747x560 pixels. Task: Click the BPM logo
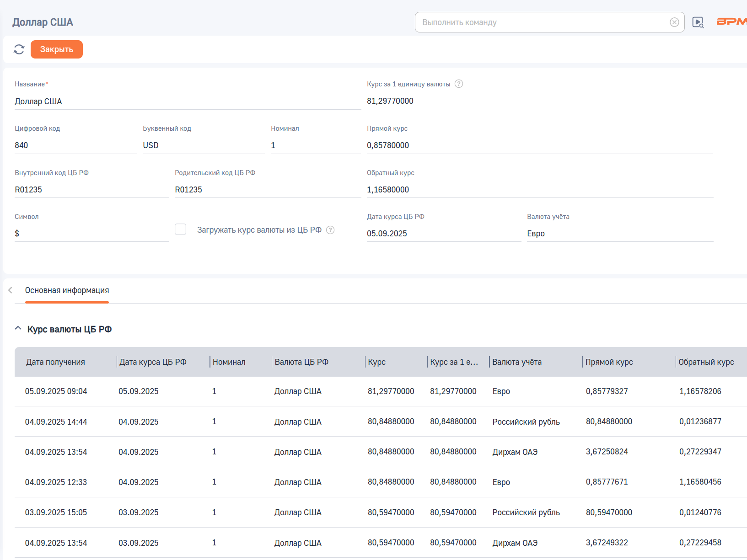[731, 21]
